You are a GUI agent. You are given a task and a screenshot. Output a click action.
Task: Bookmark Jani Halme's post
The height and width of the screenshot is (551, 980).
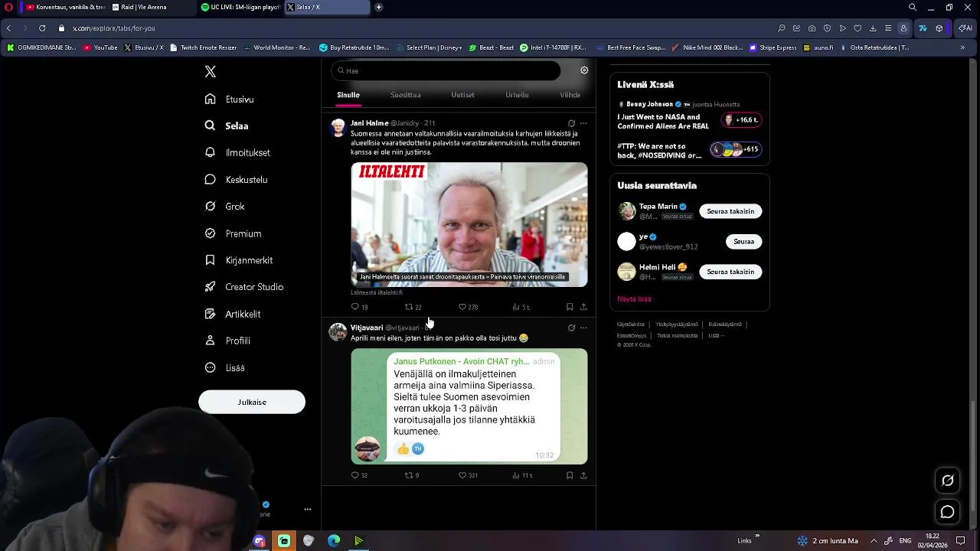[x=570, y=307]
